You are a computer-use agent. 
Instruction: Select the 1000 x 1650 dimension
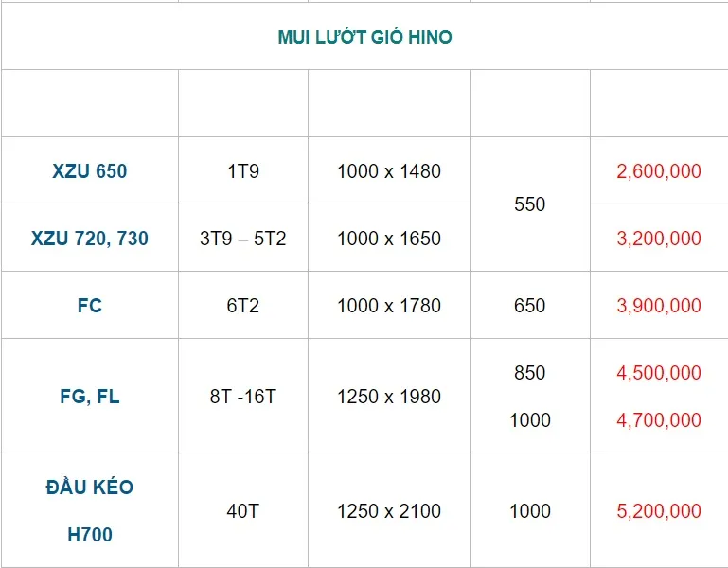click(x=388, y=239)
